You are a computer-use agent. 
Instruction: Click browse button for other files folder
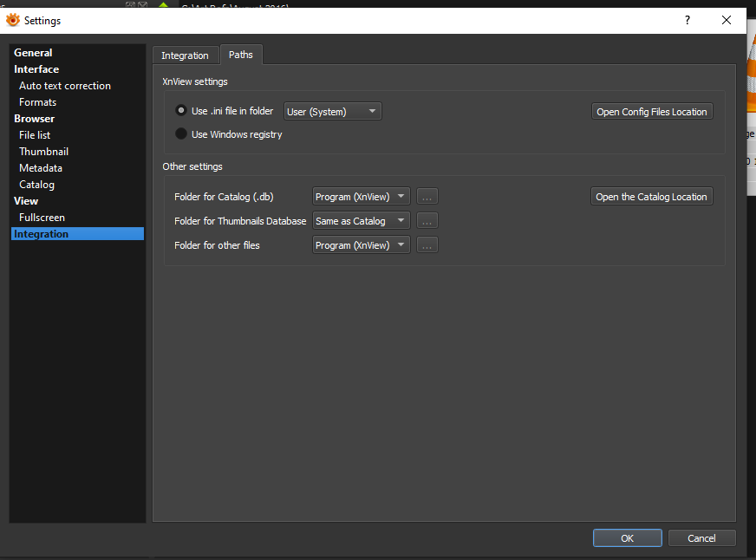(427, 245)
